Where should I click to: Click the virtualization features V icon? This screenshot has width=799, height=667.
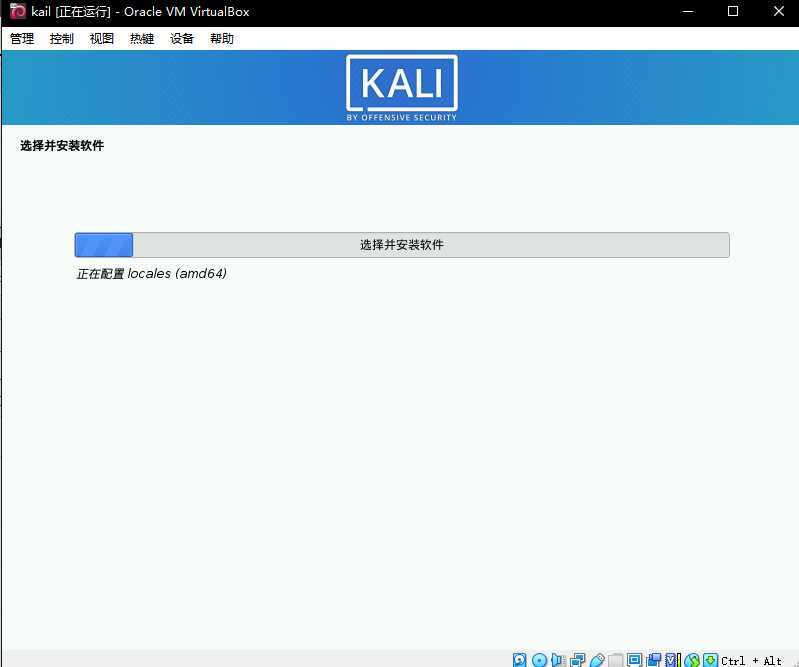point(673,660)
